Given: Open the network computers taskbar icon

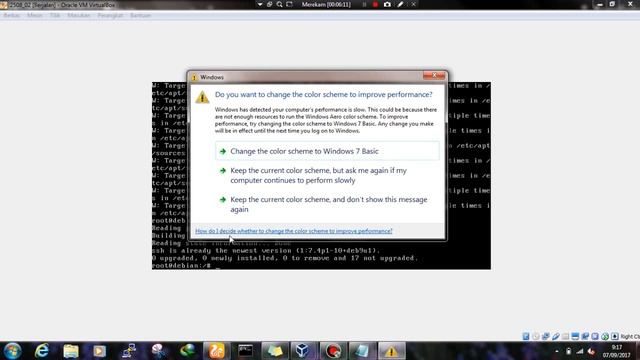Looking at the screenshot, I should pyautogui.click(x=129, y=351).
